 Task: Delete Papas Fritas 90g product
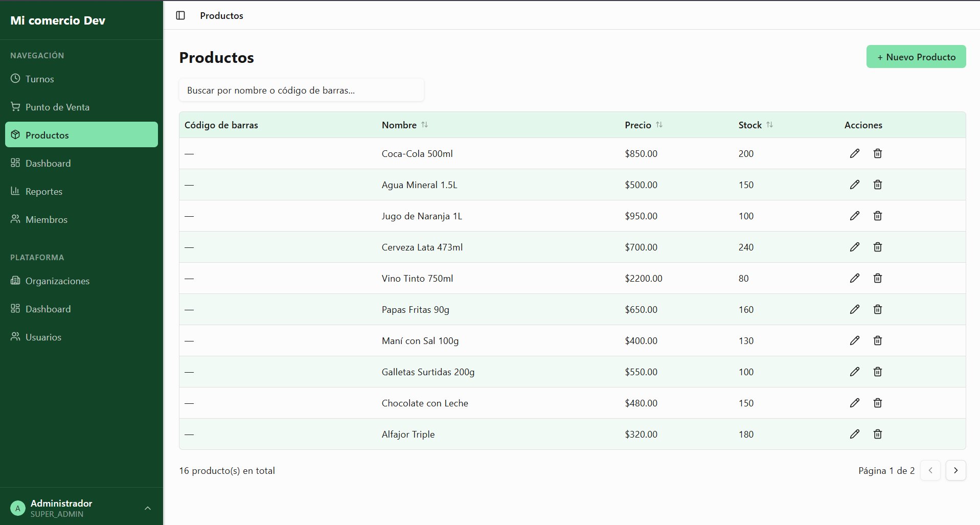point(878,309)
